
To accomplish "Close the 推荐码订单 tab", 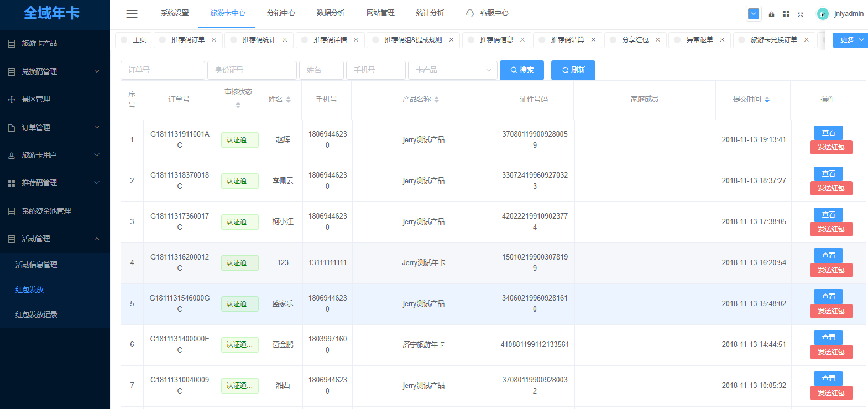I will pos(214,40).
